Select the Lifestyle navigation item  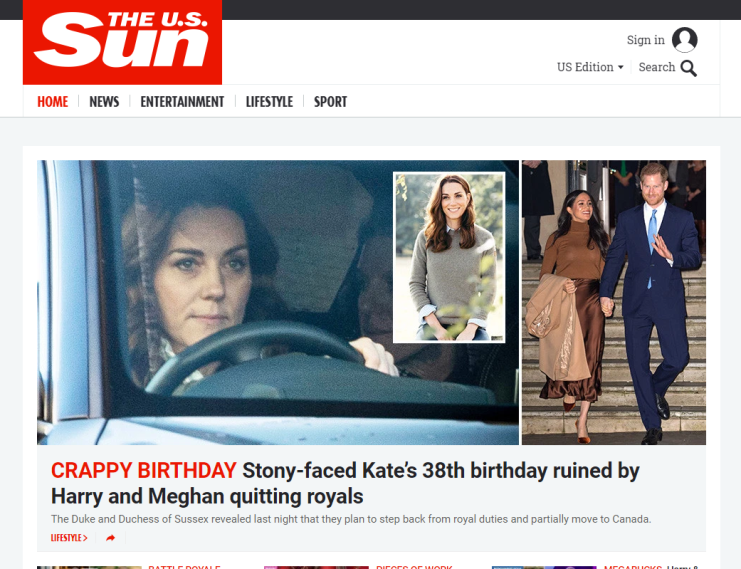[x=269, y=101]
